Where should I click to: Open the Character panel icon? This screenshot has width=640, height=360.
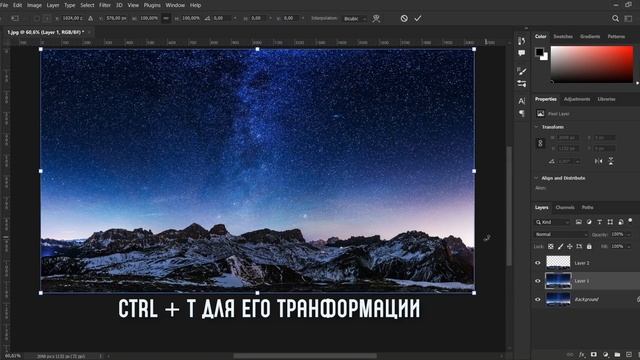tap(522, 101)
